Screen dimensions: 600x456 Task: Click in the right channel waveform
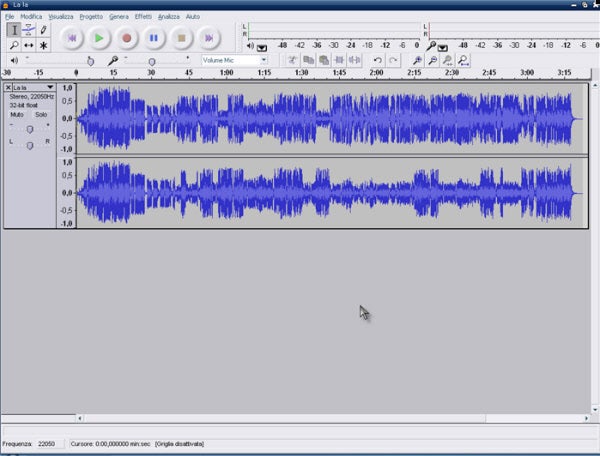(332, 193)
